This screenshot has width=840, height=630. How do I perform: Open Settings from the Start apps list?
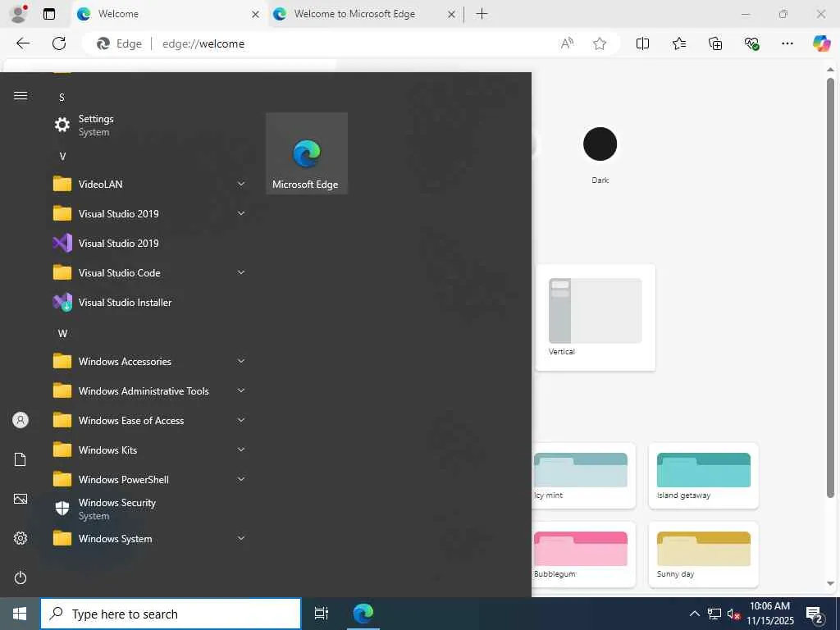coord(150,125)
